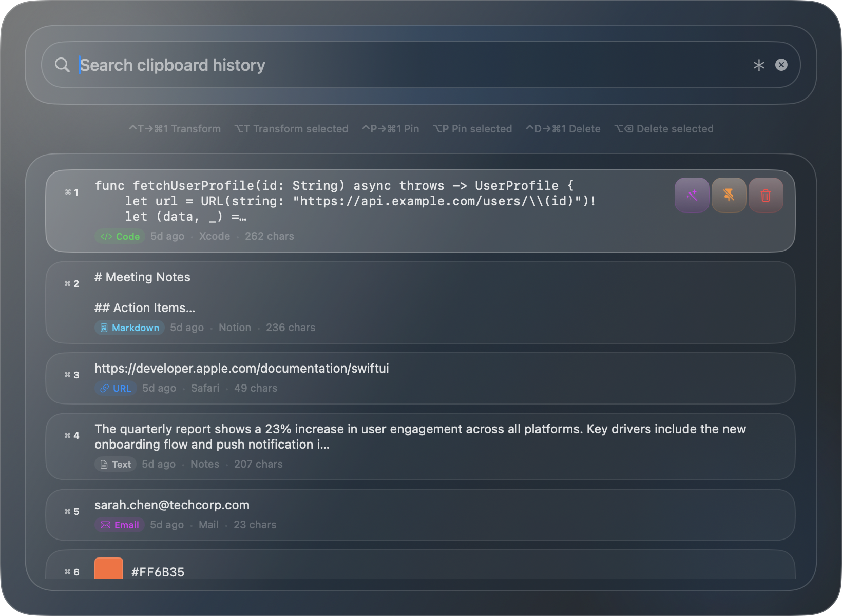Pin the fetchUserProfile code clip
The height and width of the screenshot is (616, 842).
(x=729, y=195)
